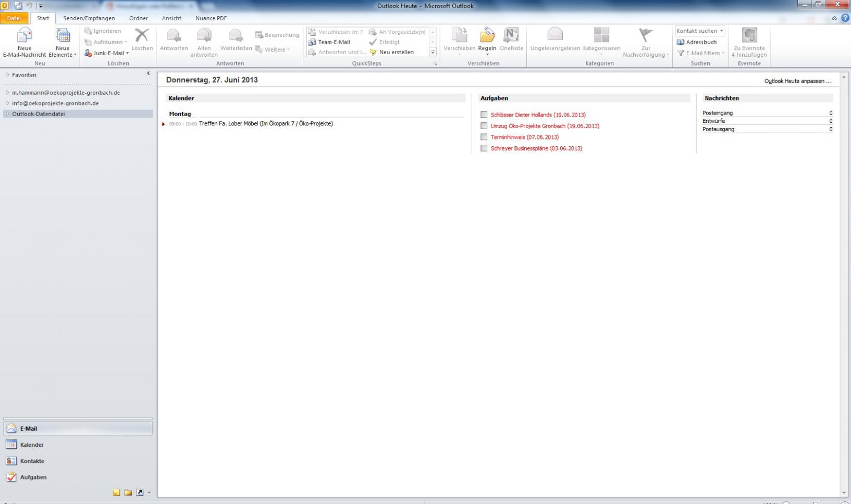Click the Kalender section header
The width and height of the screenshot is (851, 504).
(x=315, y=98)
